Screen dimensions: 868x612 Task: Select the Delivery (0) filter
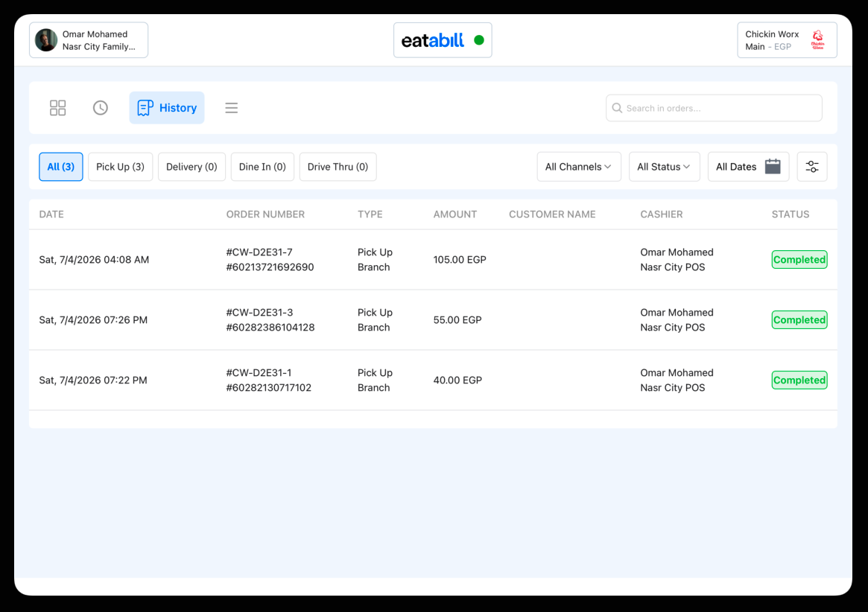tap(191, 167)
